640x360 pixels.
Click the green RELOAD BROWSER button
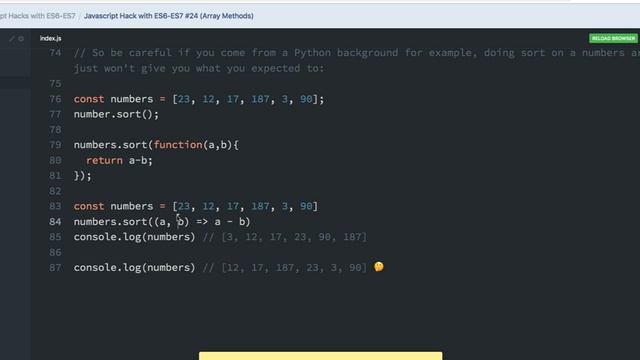point(613,38)
